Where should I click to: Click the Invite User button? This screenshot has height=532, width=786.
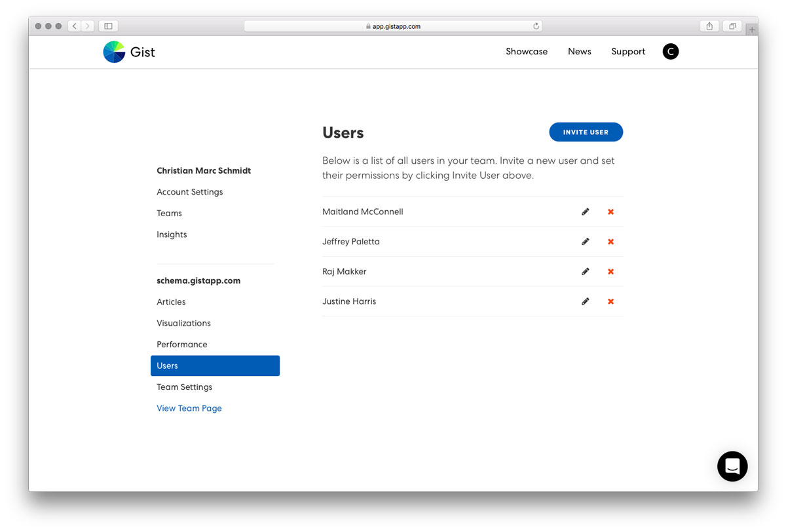[586, 132]
